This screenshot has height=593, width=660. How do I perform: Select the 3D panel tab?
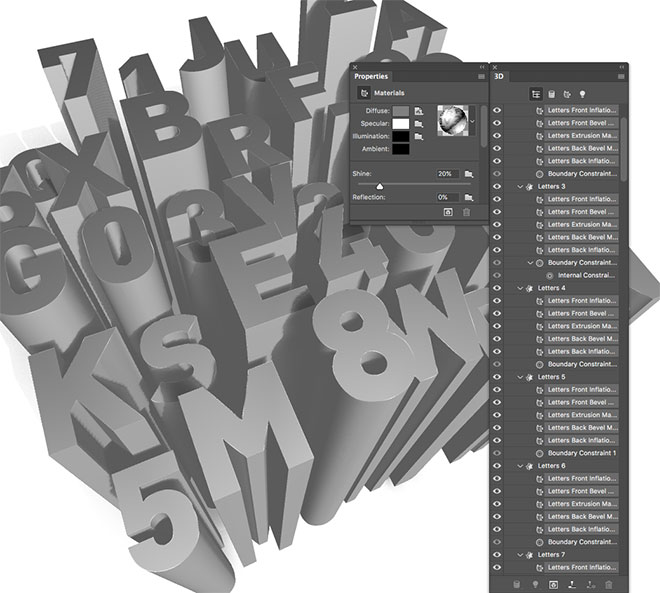(499, 76)
